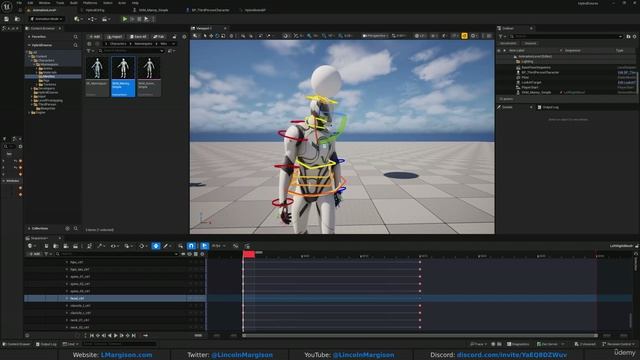The image size is (640, 360).
Task: Click the console command input field
Action: click(x=119, y=344)
